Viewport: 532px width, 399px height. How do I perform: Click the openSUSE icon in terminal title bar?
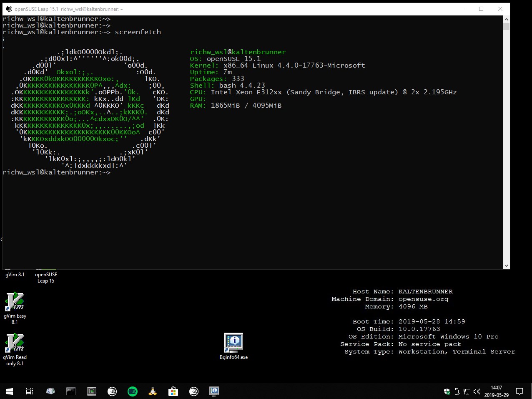[x=9, y=9]
